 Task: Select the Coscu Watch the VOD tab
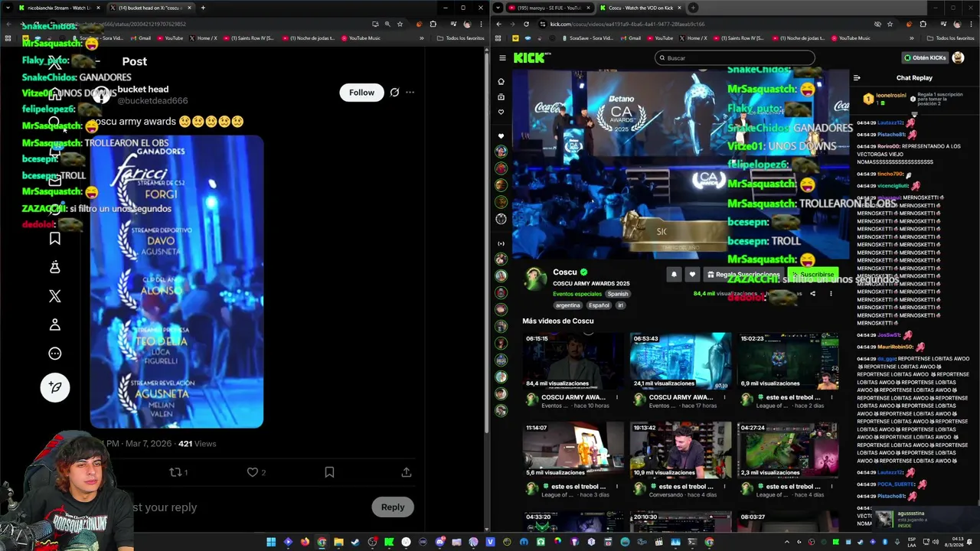tap(640, 8)
